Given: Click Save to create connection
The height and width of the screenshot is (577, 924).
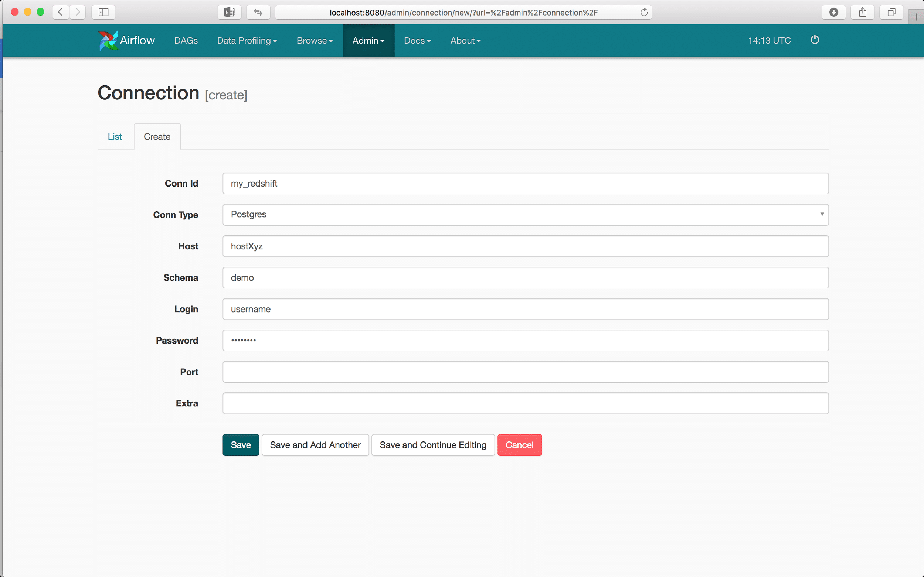Looking at the screenshot, I should tap(241, 445).
